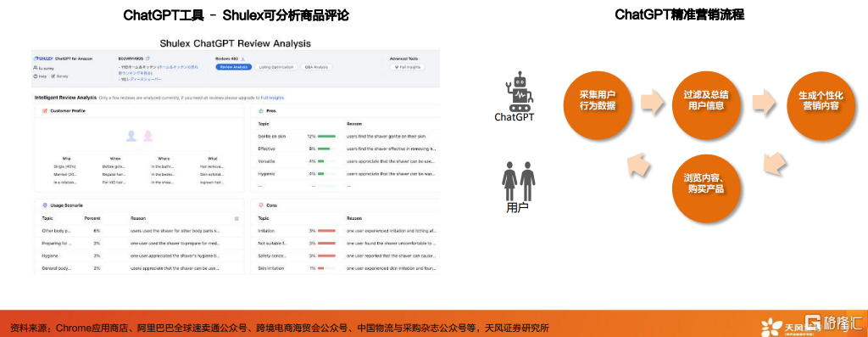Click the green bar for Gentle on skin
The height and width of the screenshot is (337, 868).
[326, 136]
